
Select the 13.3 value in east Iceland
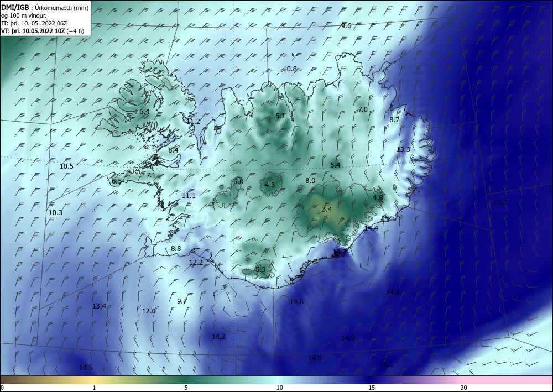pyautogui.click(x=403, y=149)
